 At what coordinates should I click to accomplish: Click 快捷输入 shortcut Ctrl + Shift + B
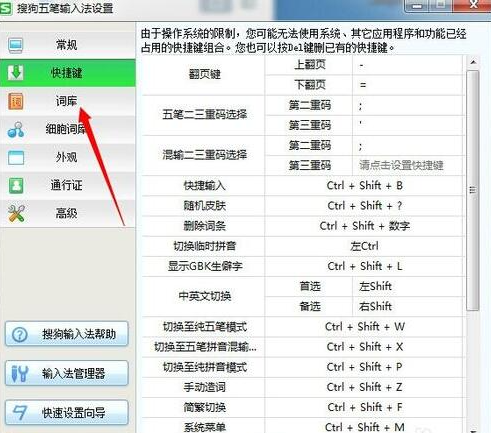pos(364,185)
